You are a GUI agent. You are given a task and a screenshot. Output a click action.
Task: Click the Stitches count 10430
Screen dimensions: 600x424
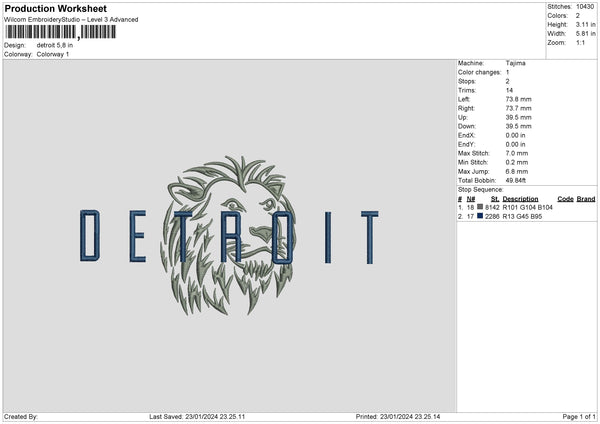coord(585,7)
